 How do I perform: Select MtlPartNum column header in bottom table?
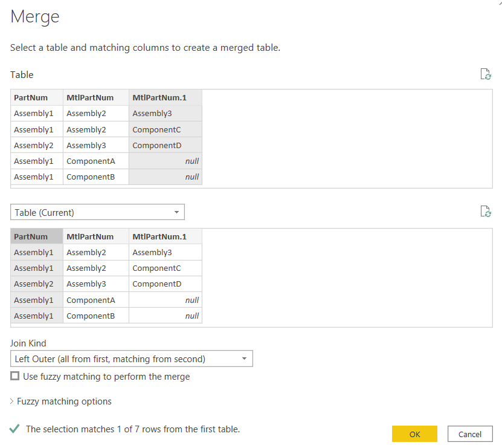pyautogui.click(x=96, y=236)
